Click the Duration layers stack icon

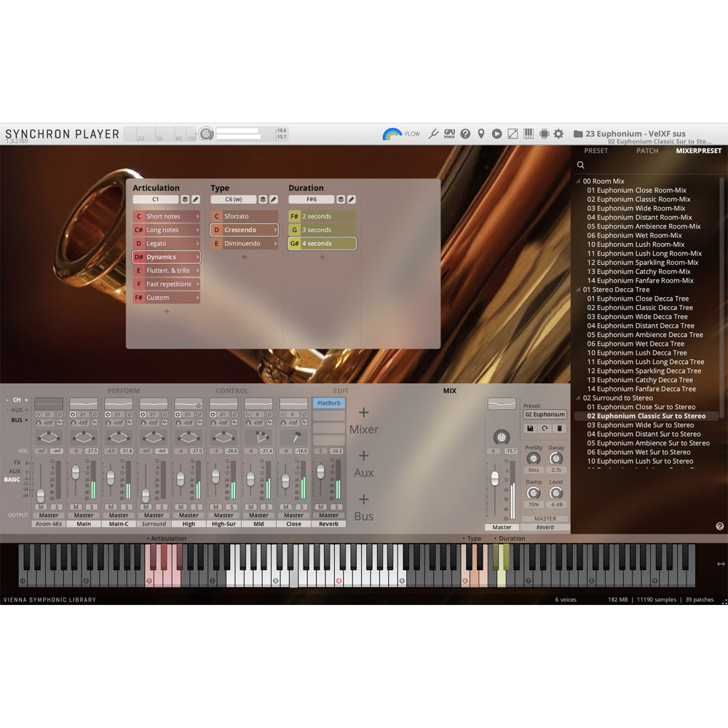coord(341,199)
